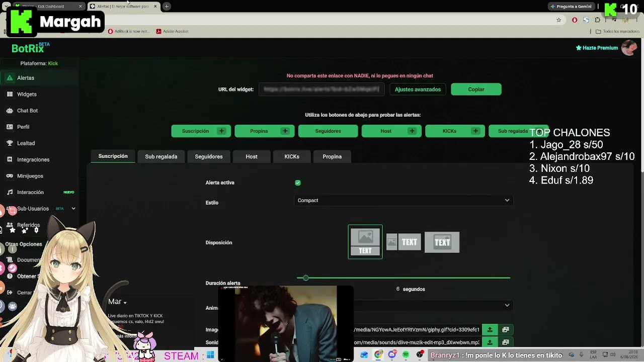
Task: Open the Windows Start menu
Action: (x=210, y=355)
